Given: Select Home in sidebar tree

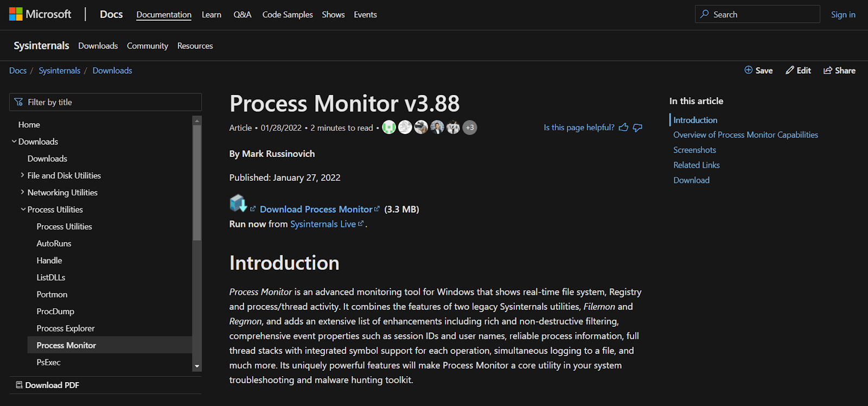Looking at the screenshot, I should point(29,124).
